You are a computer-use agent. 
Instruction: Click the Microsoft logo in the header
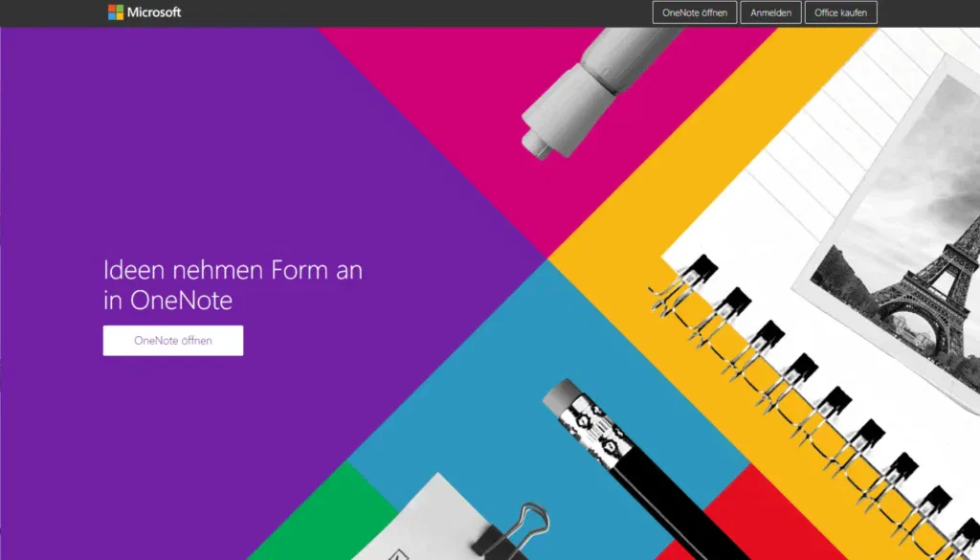coord(145,12)
